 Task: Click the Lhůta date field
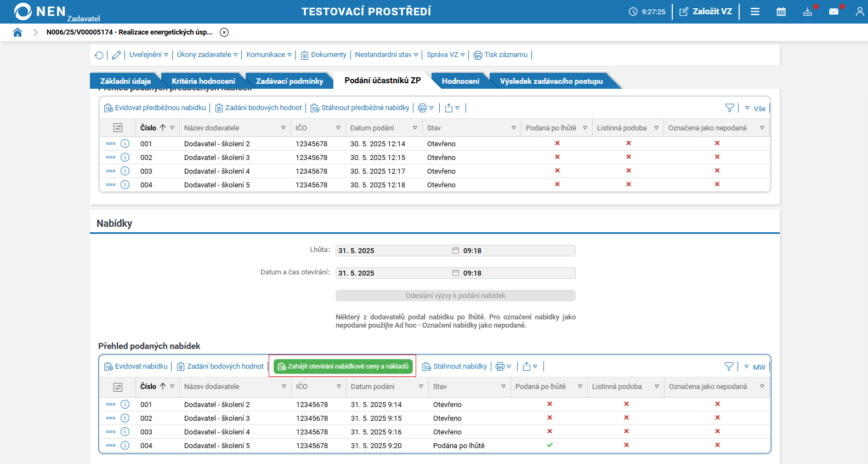coord(393,251)
